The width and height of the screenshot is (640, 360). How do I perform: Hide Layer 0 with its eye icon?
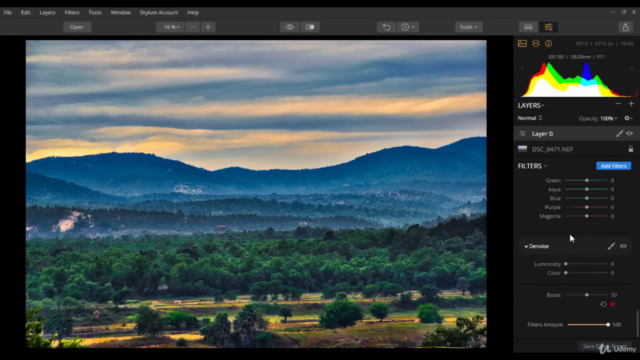(x=629, y=133)
